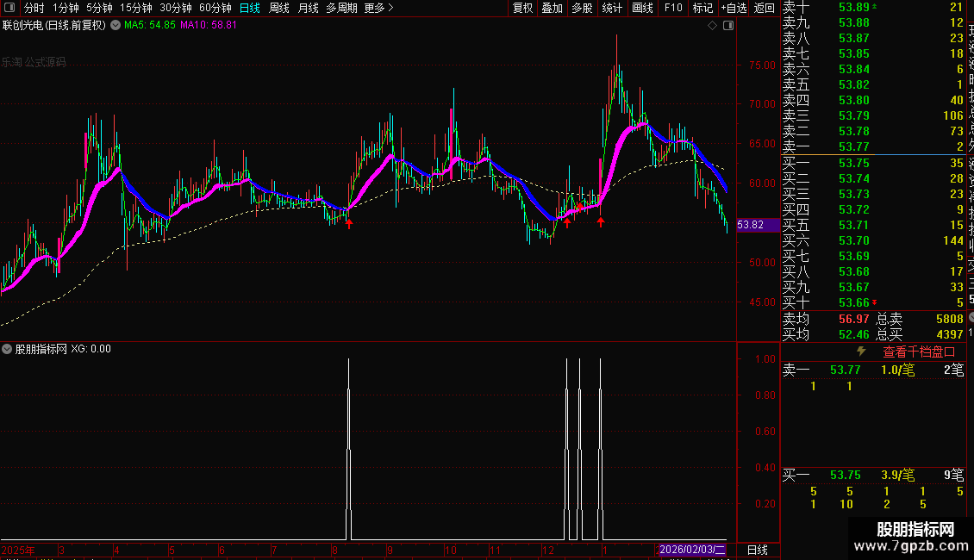The image size is (974, 560).
Task: Click the 买十 53.66 order row
Action: [873, 302]
